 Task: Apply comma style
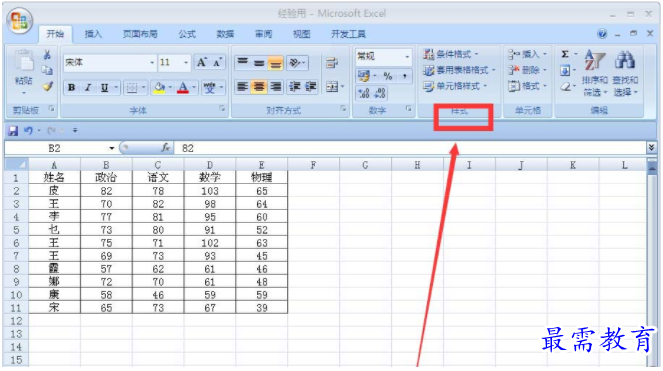[x=404, y=76]
